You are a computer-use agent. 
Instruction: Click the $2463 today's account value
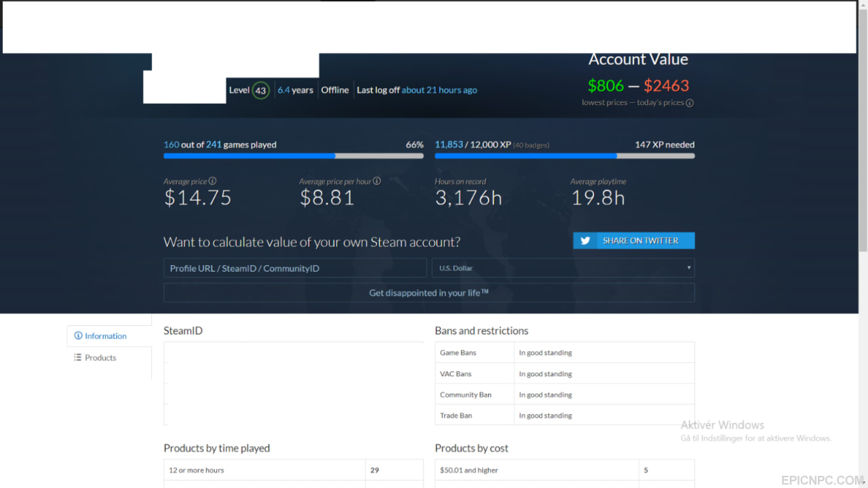click(x=666, y=85)
